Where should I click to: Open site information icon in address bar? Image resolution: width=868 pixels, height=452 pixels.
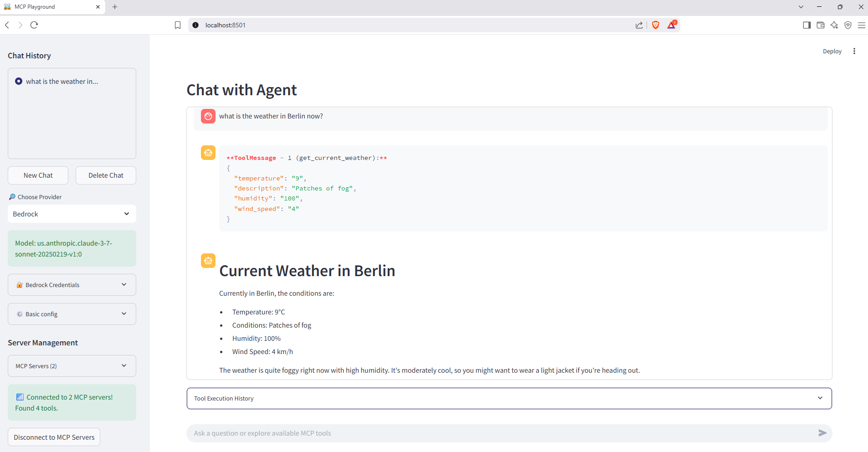pyautogui.click(x=195, y=25)
